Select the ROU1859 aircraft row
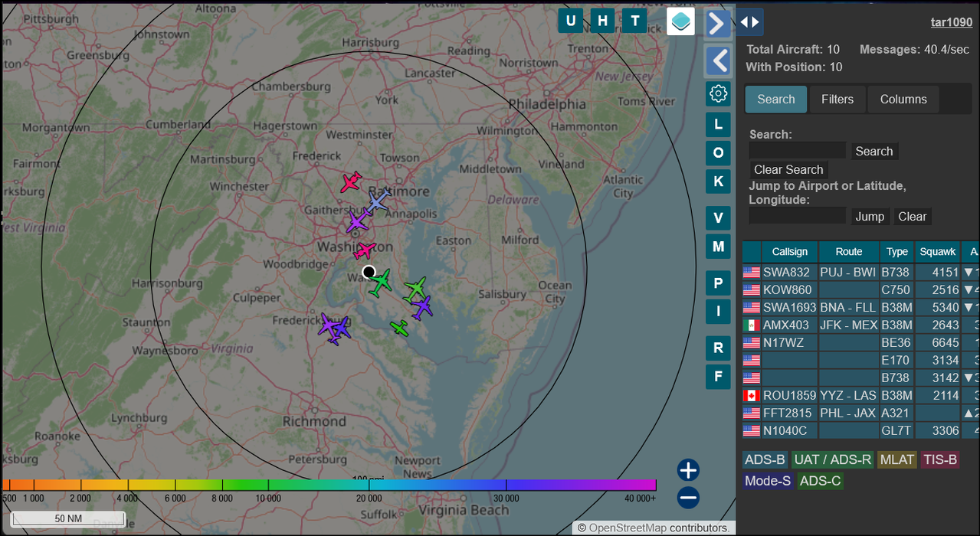 860,395
